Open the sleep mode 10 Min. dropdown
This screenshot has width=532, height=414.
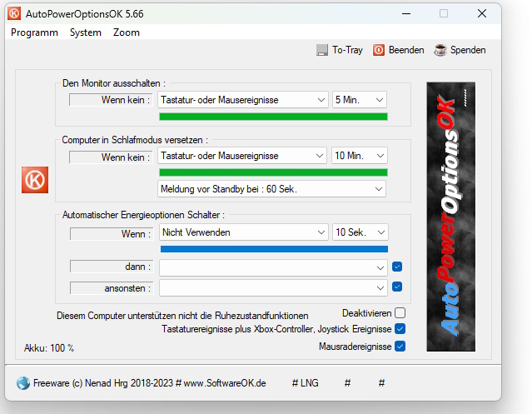pos(360,156)
